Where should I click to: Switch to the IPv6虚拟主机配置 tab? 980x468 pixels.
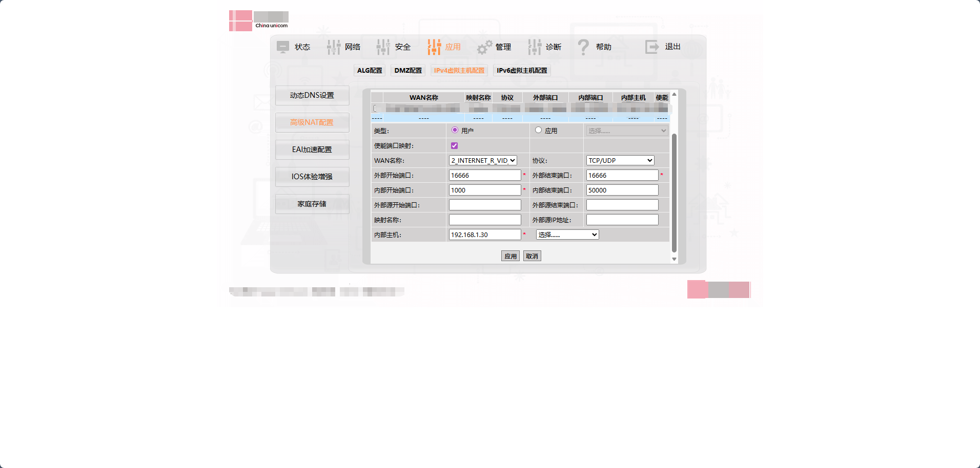[x=522, y=71]
